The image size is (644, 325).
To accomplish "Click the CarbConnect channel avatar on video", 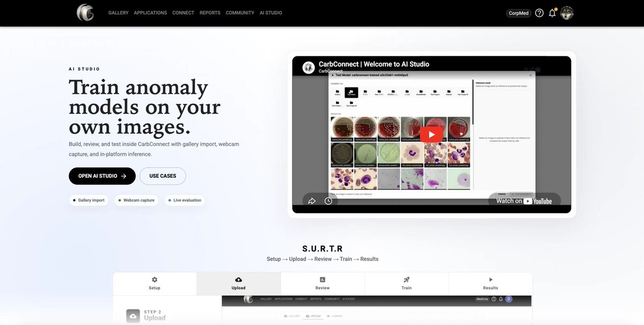I will pyautogui.click(x=309, y=67).
